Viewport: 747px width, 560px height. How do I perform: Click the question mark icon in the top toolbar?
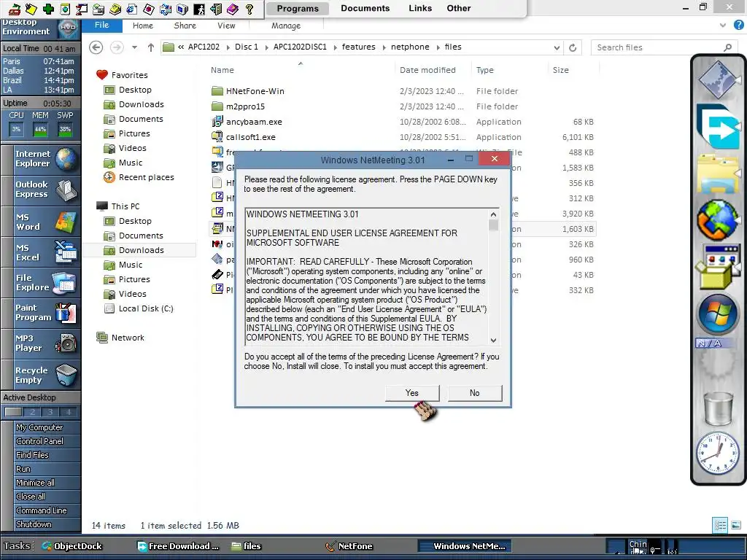(x=249, y=9)
